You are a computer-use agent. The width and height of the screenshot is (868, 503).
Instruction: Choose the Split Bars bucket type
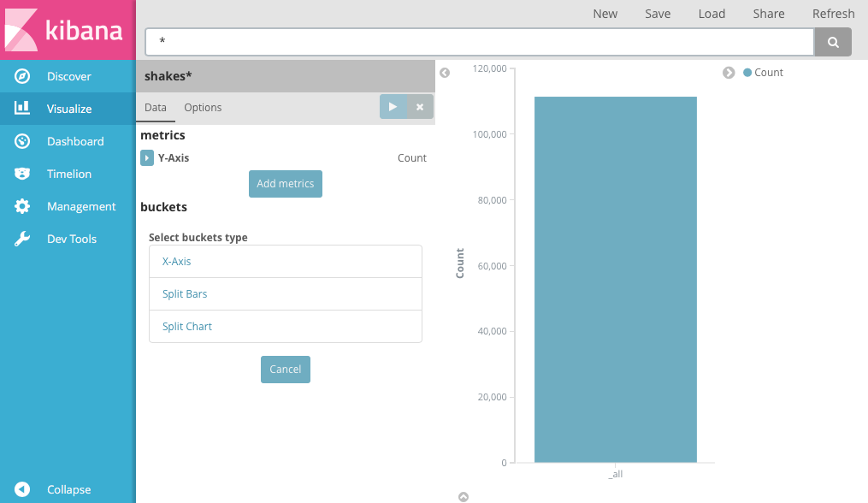pyautogui.click(x=184, y=293)
